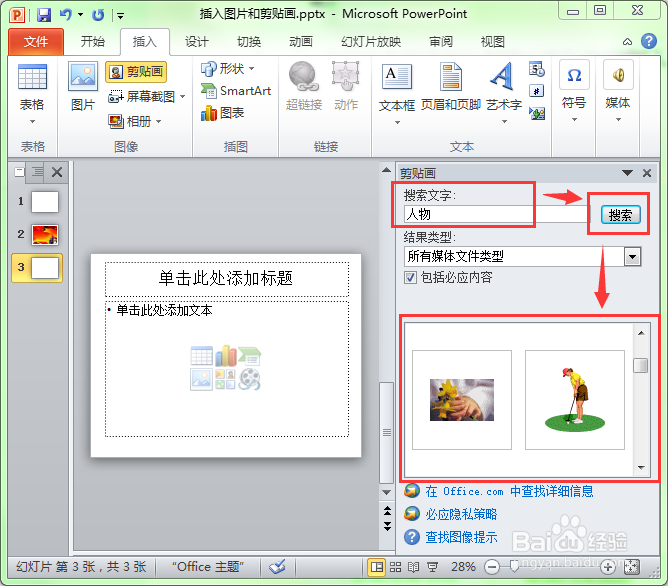The image size is (668, 586).
Task: Undo the last action
Action: 66,15
